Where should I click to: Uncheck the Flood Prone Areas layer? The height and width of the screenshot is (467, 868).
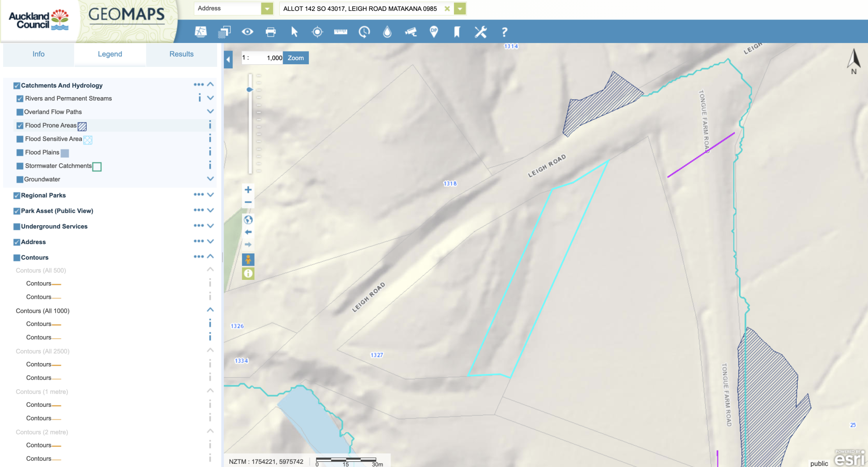(20, 126)
